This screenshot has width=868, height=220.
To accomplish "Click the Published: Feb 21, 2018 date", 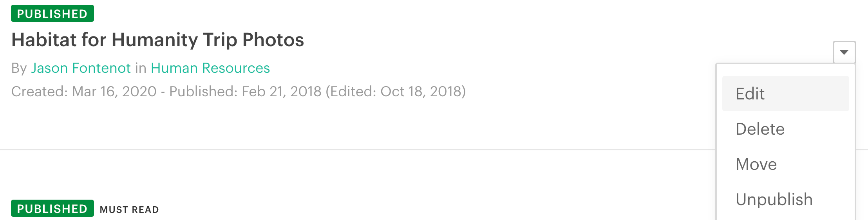I will [x=245, y=91].
